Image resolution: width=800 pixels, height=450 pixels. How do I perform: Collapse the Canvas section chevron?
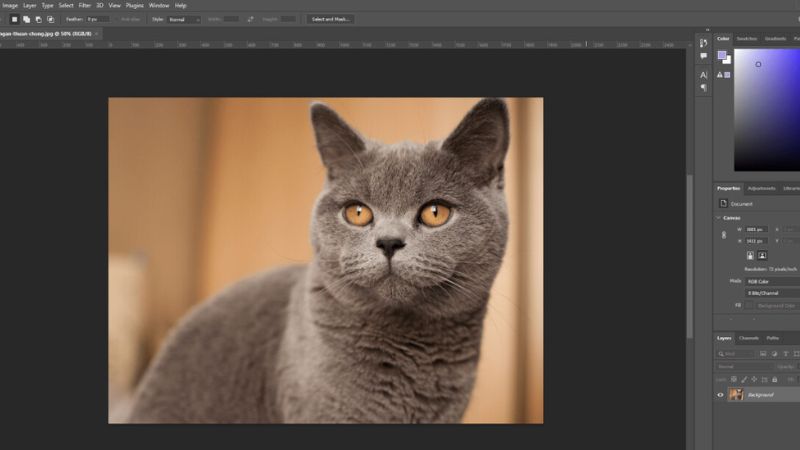(x=718, y=218)
